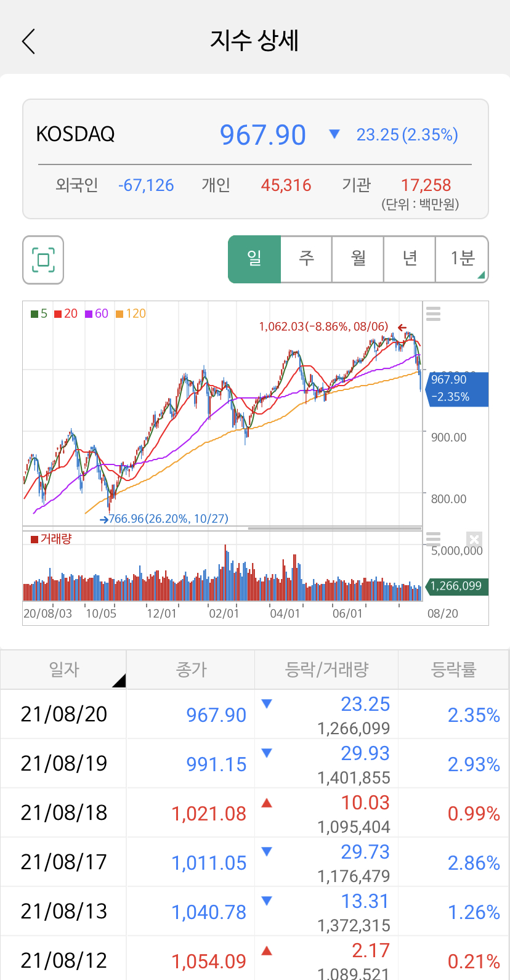Viewport: 510px width, 980px height.
Task: Tap the 2.86% change rate cell
Action: tap(474, 862)
